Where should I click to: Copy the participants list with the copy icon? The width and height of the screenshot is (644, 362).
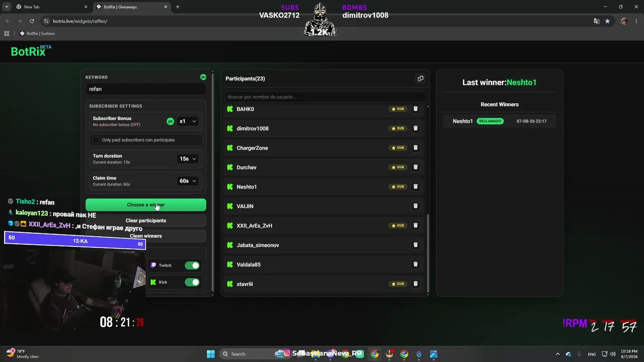coord(421,78)
